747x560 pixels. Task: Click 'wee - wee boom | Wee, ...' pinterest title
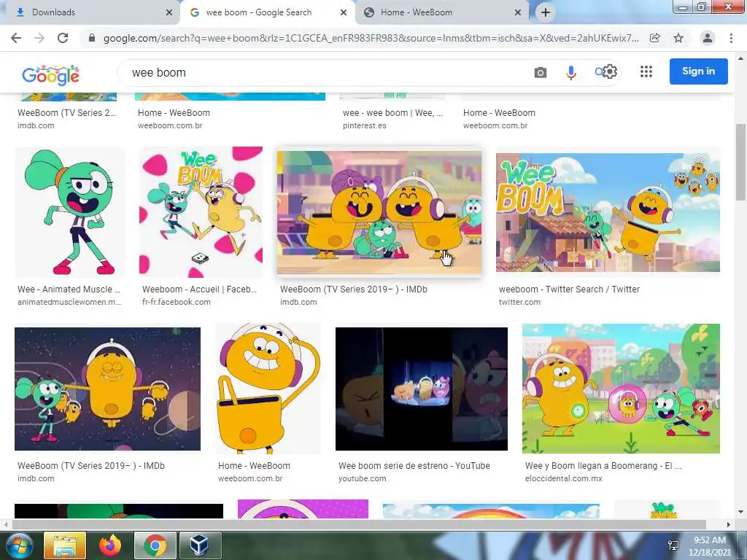tap(392, 113)
